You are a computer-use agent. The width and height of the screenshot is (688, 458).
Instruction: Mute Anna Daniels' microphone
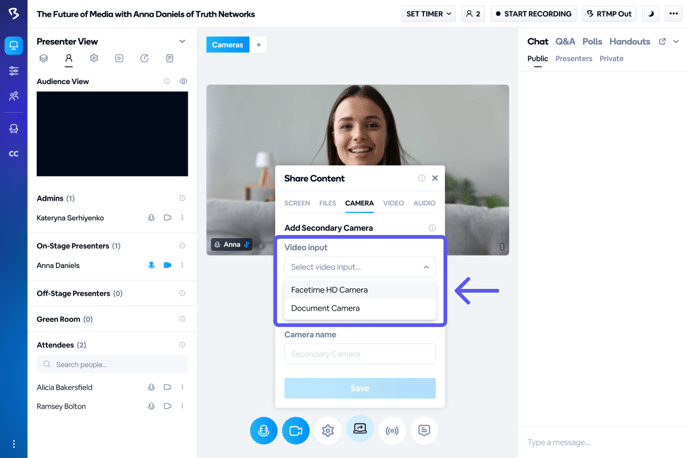point(151,265)
